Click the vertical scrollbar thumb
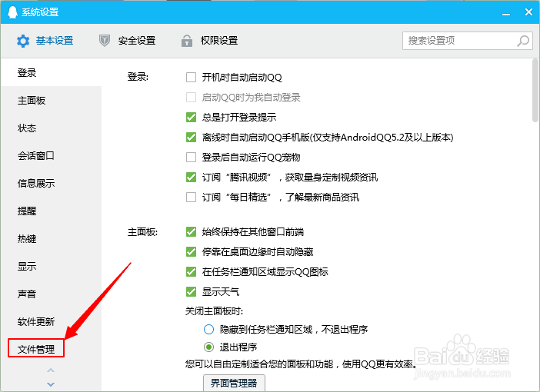The width and height of the screenshot is (540, 392). (x=535, y=90)
